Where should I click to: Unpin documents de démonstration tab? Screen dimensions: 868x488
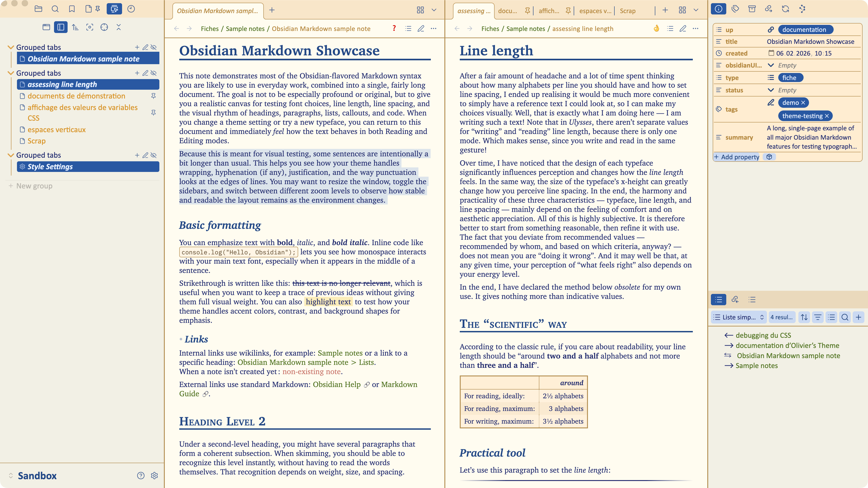[x=154, y=96]
